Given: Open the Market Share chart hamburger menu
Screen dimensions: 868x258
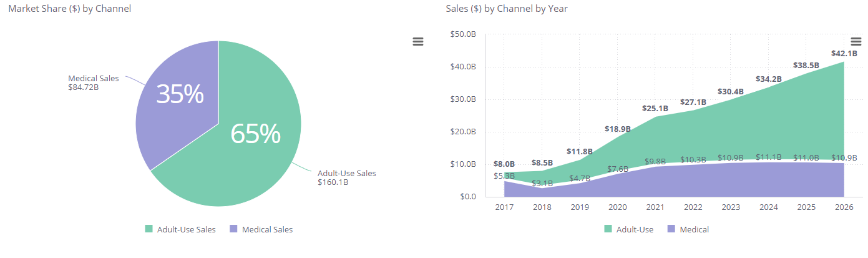Looking at the screenshot, I should coord(418,41).
